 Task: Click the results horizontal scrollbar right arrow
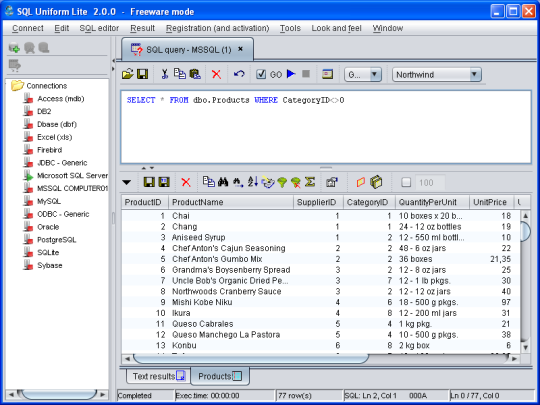click(x=515, y=359)
